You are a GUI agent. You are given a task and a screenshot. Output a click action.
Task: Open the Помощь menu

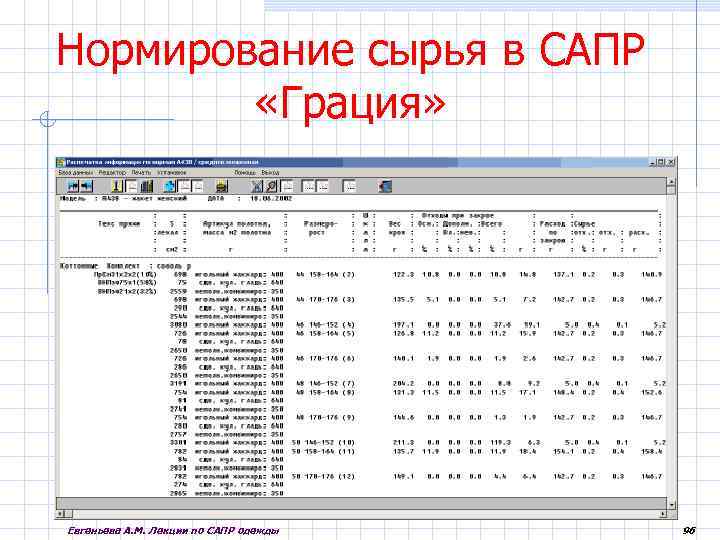[245, 173]
